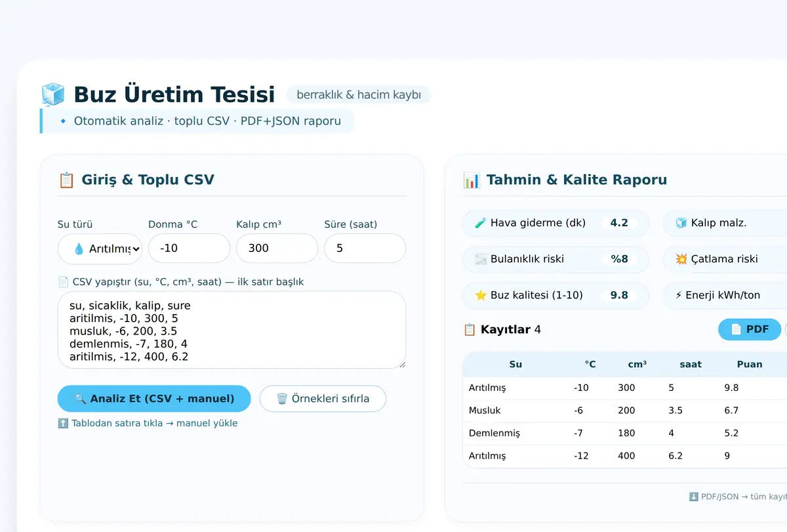Click the burst icon for Çatlama riski
This screenshot has width=787, height=532.
click(x=681, y=259)
